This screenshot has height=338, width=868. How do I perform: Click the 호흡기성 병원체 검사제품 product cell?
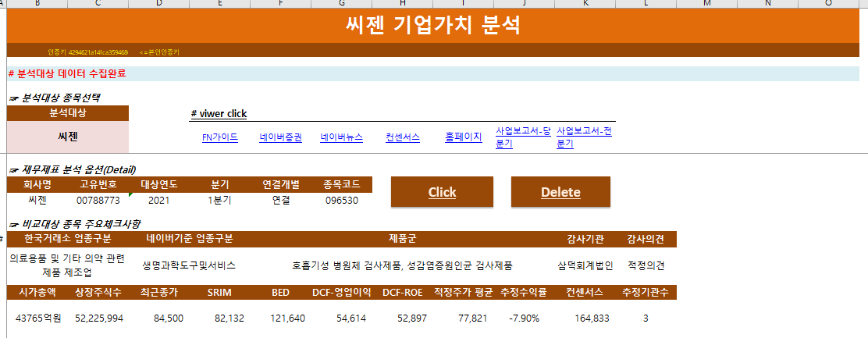403,265
